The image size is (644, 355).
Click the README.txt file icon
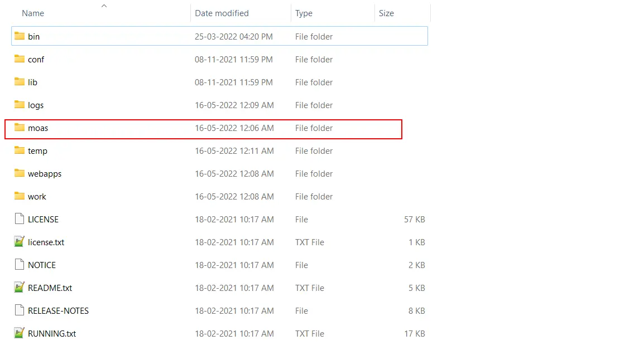18,288
